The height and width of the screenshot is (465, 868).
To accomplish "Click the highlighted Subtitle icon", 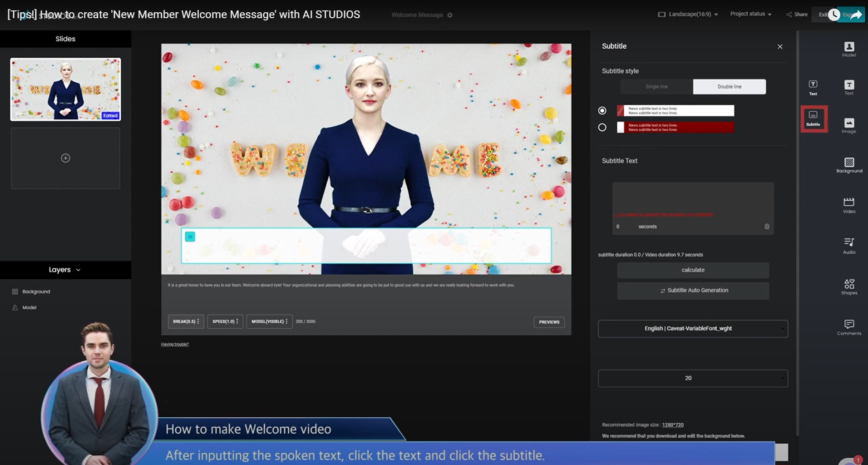I will coord(814,119).
